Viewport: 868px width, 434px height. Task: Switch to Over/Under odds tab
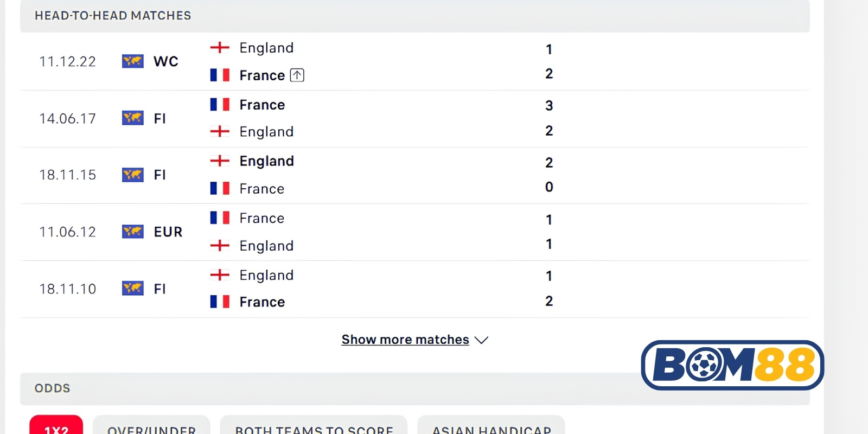151,425
